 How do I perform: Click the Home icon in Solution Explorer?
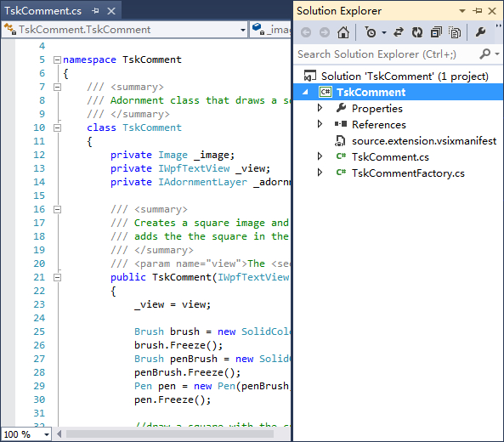point(343,32)
